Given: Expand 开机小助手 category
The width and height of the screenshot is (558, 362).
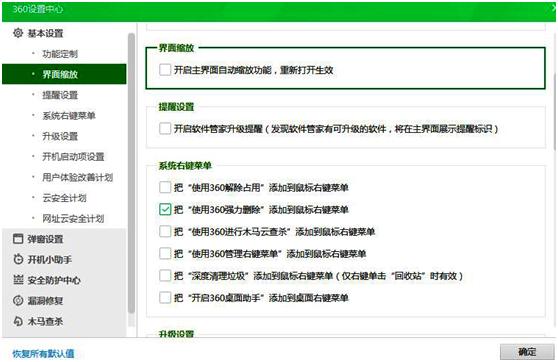Looking at the screenshot, I should point(49,259).
